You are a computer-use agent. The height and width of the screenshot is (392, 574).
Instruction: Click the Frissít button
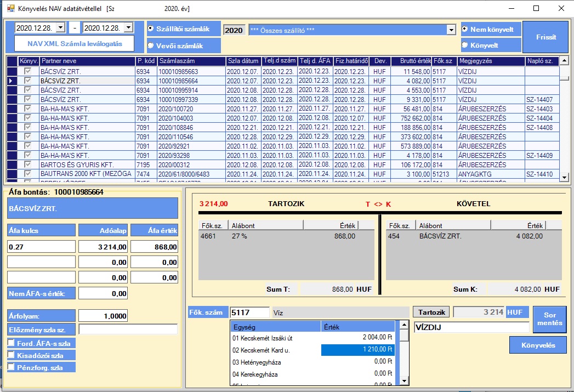click(545, 37)
